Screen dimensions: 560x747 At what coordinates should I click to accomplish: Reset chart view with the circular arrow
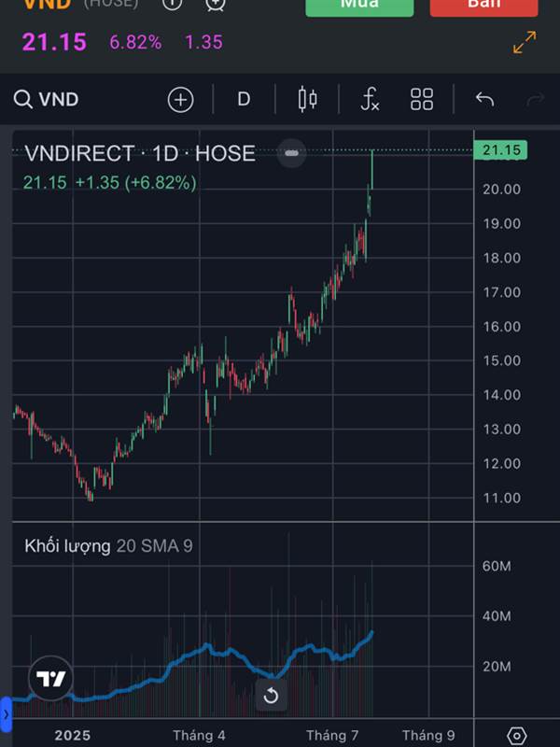click(271, 695)
